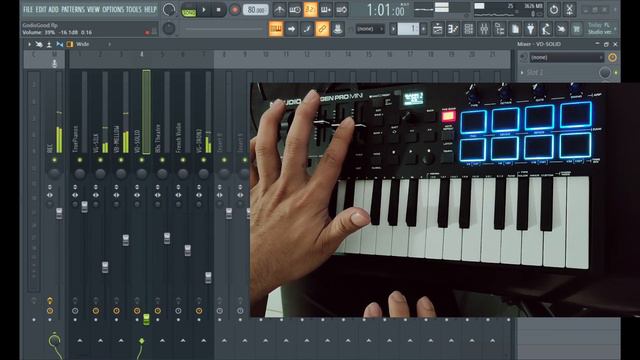Open the Playlist view icon
640x360 pixels.
coord(437,29)
